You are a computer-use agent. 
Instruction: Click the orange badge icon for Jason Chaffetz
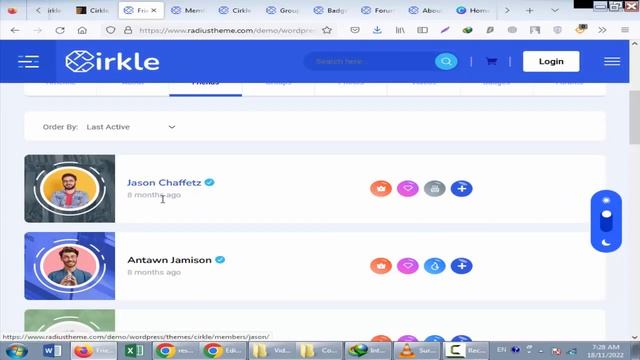[381, 189]
